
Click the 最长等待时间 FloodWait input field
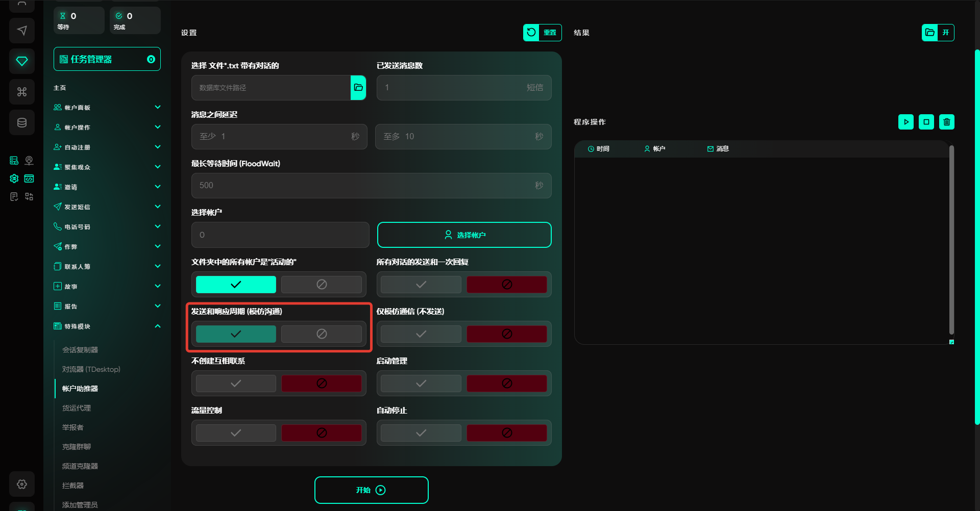[x=362, y=186]
